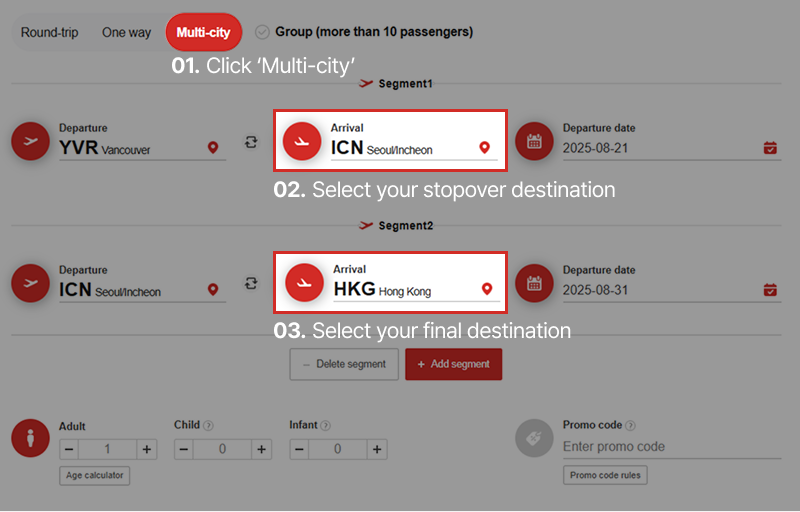
Task: Swap departure and arrival in Segment2
Action: tap(251, 284)
